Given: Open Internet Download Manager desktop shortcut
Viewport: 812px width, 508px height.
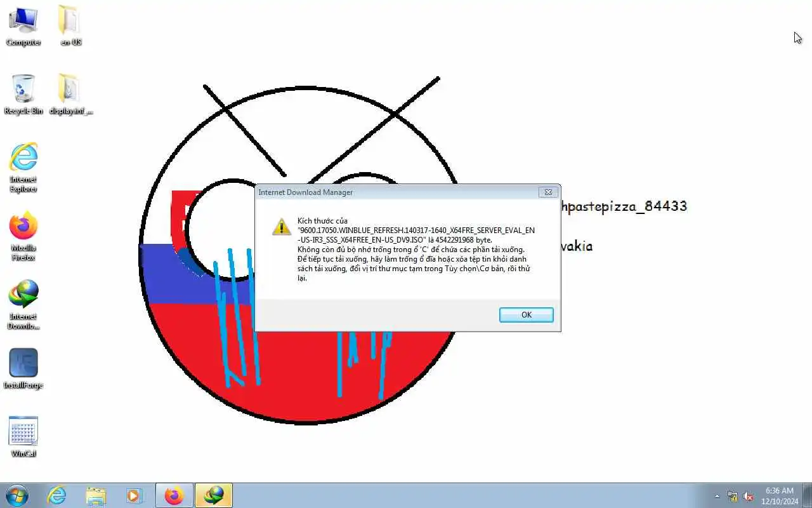Looking at the screenshot, I should pyautogui.click(x=23, y=304).
